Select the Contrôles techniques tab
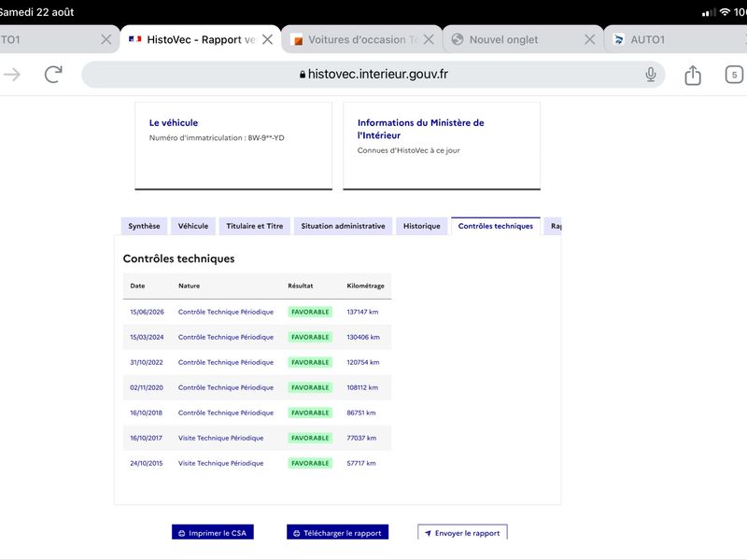The height and width of the screenshot is (560, 747). coord(496,226)
